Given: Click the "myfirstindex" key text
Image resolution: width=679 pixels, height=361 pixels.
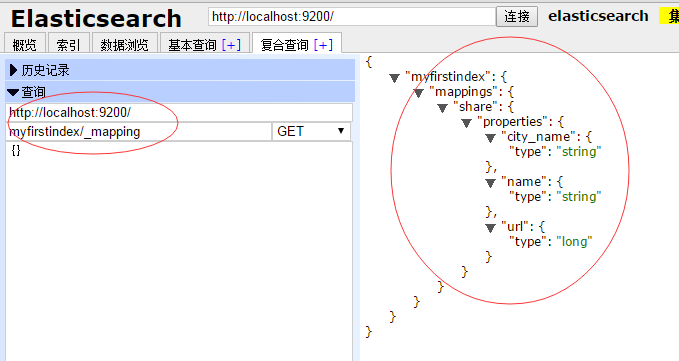Looking at the screenshot, I should pyautogui.click(x=448, y=77).
